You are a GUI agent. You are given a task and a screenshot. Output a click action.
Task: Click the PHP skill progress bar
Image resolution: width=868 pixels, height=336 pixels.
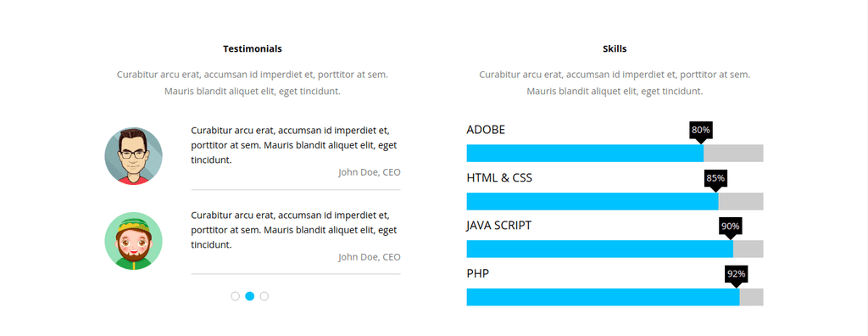[615, 297]
